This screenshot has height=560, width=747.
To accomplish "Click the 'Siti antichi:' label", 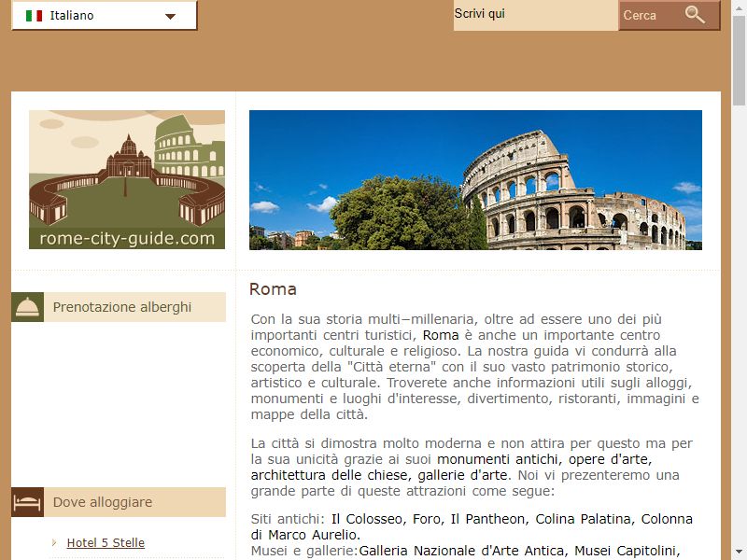I will coord(288,519).
